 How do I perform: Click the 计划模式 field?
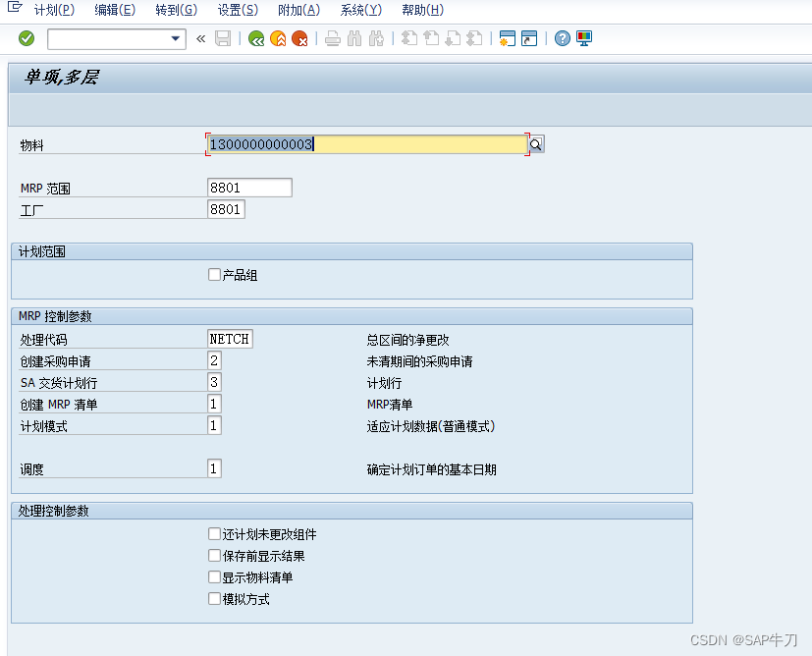(x=214, y=425)
